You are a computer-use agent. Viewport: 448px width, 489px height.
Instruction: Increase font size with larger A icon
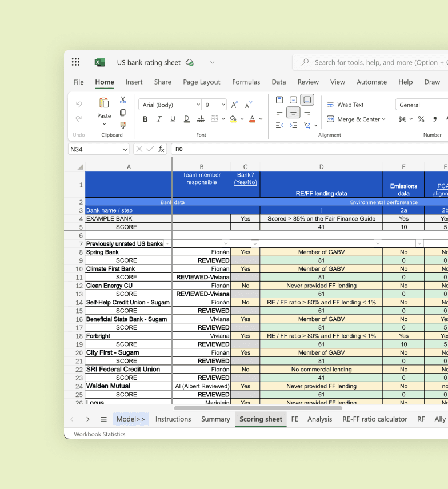(x=235, y=105)
